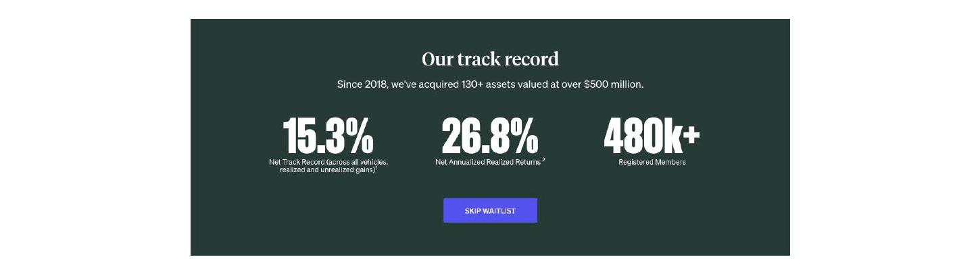Open footnote 1 beside "unrealized gains)"
Image resolution: width=980 pixels, height=280 pixels.
click(x=377, y=167)
